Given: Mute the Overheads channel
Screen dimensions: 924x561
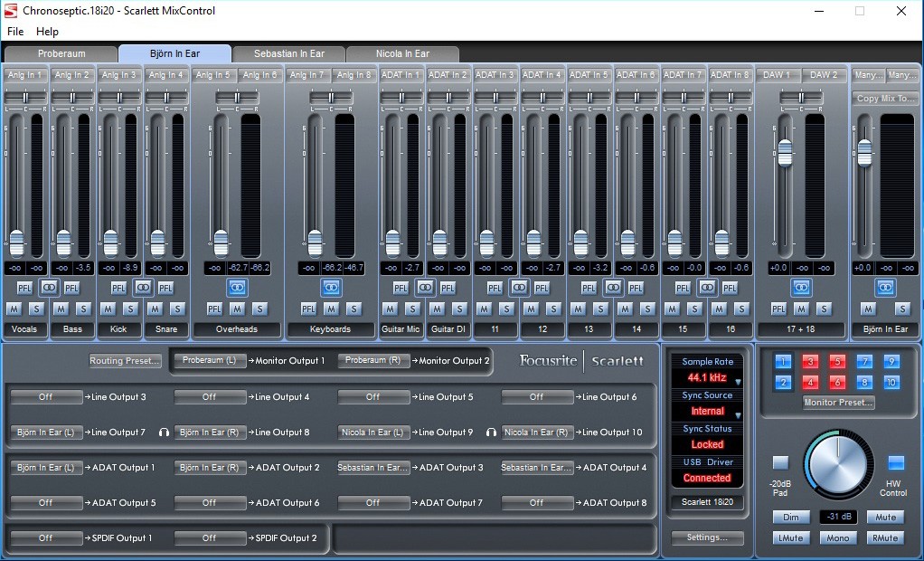Looking at the screenshot, I should (237, 309).
